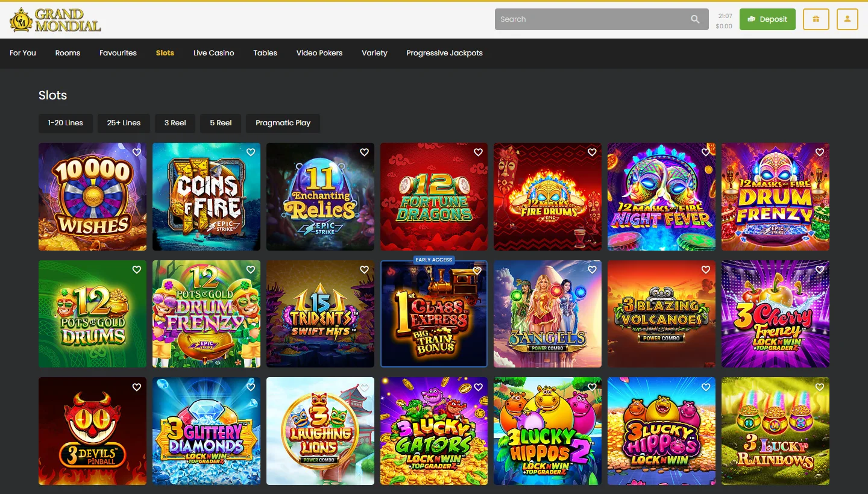Favourite 11 Enchanting Relics with heart
The width and height of the screenshot is (868, 494).
(364, 152)
